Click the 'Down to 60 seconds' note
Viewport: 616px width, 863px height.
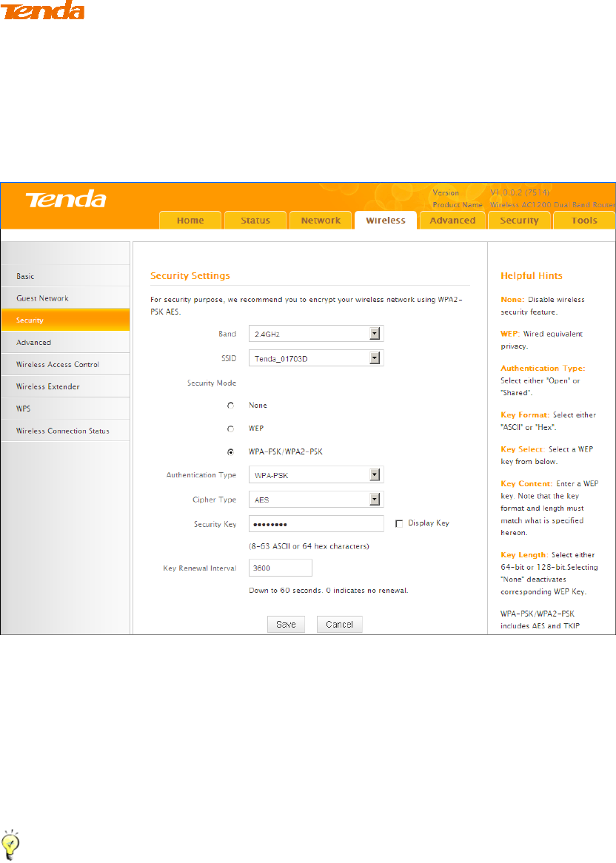click(x=329, y=590)
